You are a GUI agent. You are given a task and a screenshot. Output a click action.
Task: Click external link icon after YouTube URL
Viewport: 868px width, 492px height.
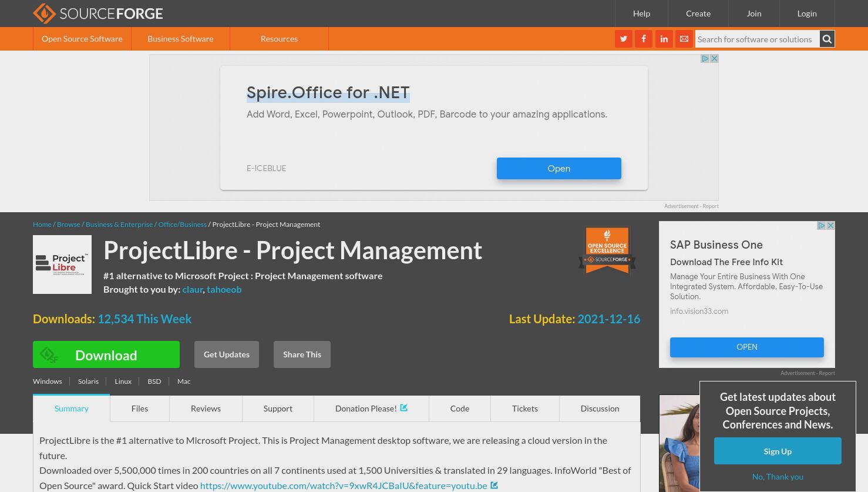tap(494, 486)
